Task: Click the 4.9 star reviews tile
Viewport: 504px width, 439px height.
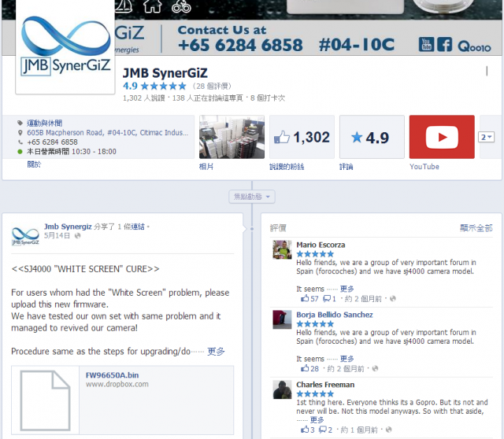Action: pos(372,137)
